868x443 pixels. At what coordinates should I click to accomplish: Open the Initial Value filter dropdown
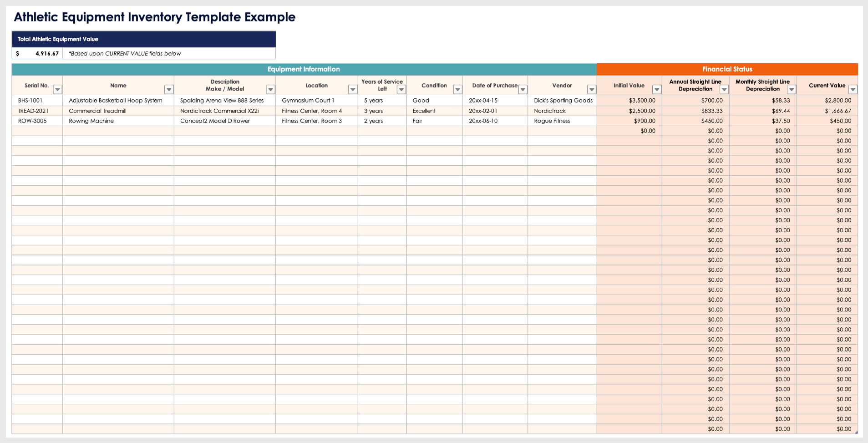[656, 90]
